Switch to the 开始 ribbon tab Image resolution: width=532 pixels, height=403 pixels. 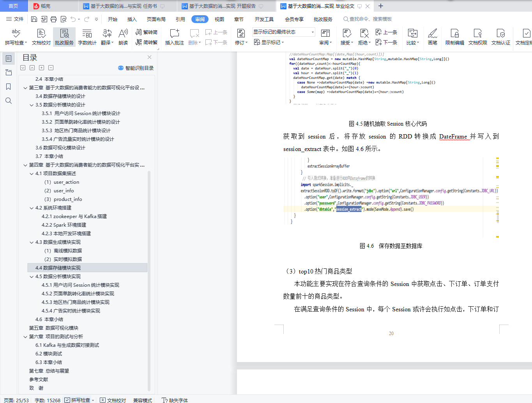point(113,19)
